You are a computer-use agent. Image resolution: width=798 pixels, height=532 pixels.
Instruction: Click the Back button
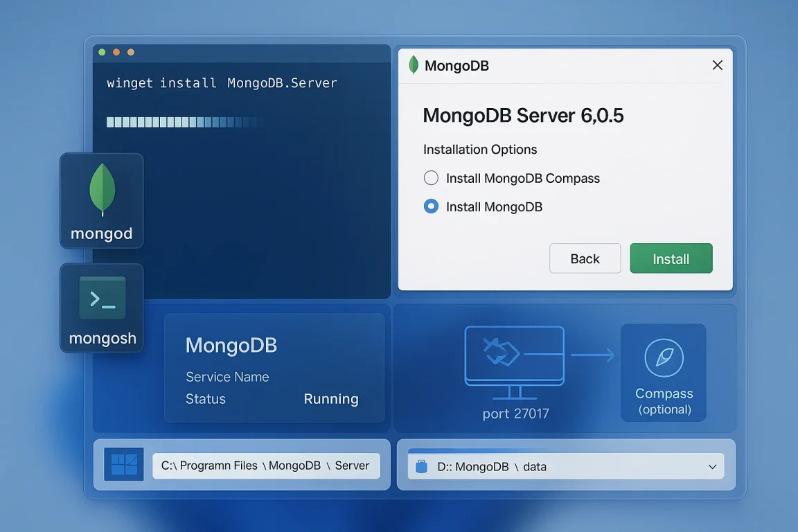pyautogui.click(x=585, y=258)
